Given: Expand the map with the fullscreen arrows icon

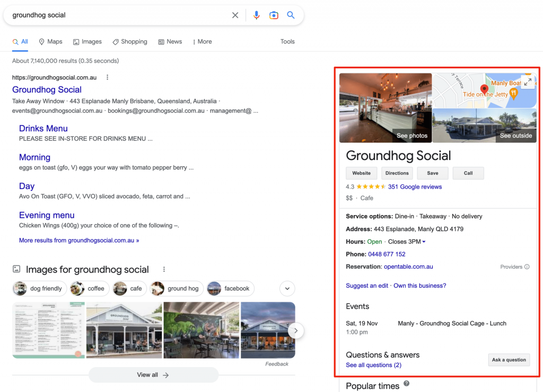Looking at the screenshot, I should pyautogui.click(x=528, y=82).
